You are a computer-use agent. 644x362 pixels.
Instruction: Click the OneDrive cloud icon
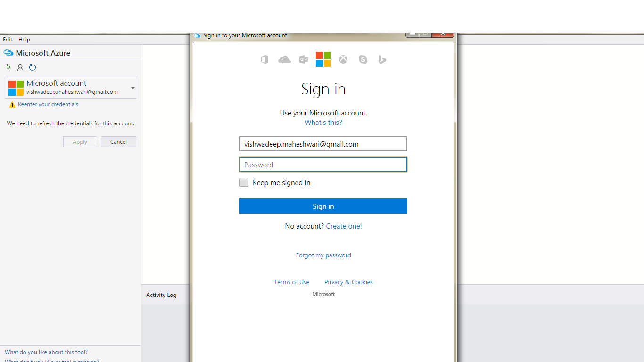point(284,59)
